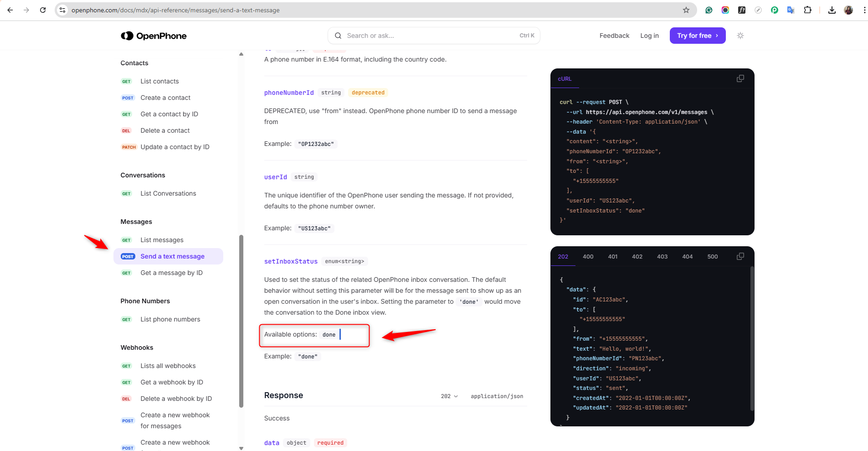Switch to the 401 response tab

[x=613, y=256]
